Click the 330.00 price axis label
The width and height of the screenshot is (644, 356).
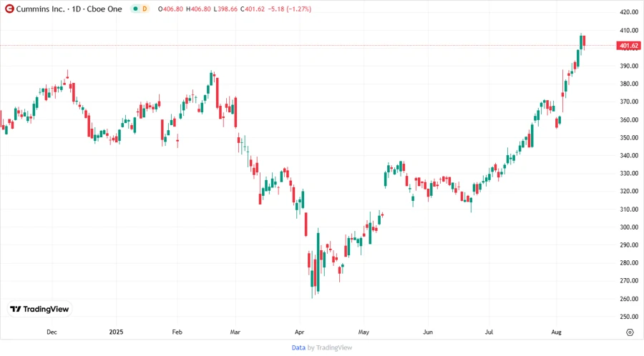(x=629, y=174)
